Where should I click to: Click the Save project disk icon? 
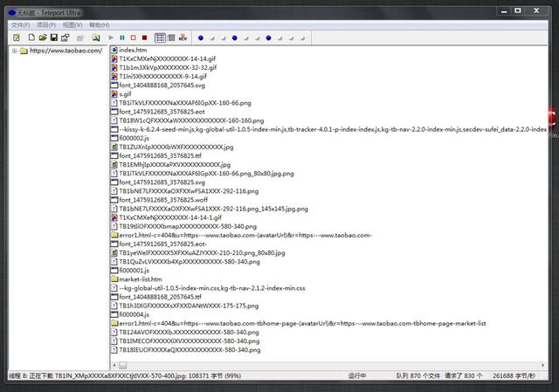click(54, 38)
